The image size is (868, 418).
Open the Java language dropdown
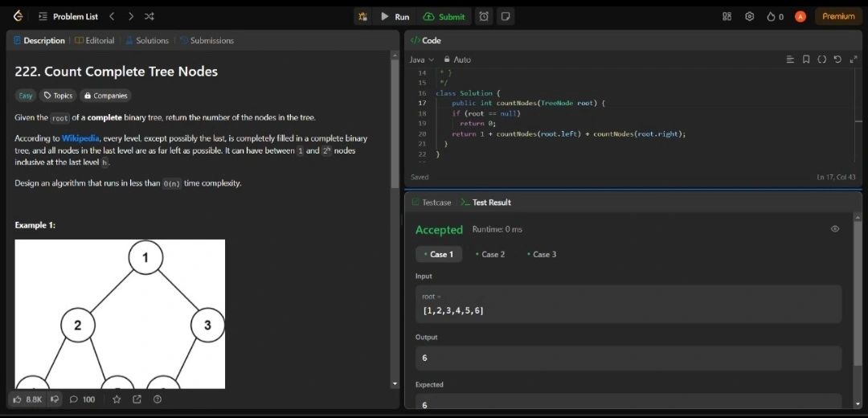422,59
